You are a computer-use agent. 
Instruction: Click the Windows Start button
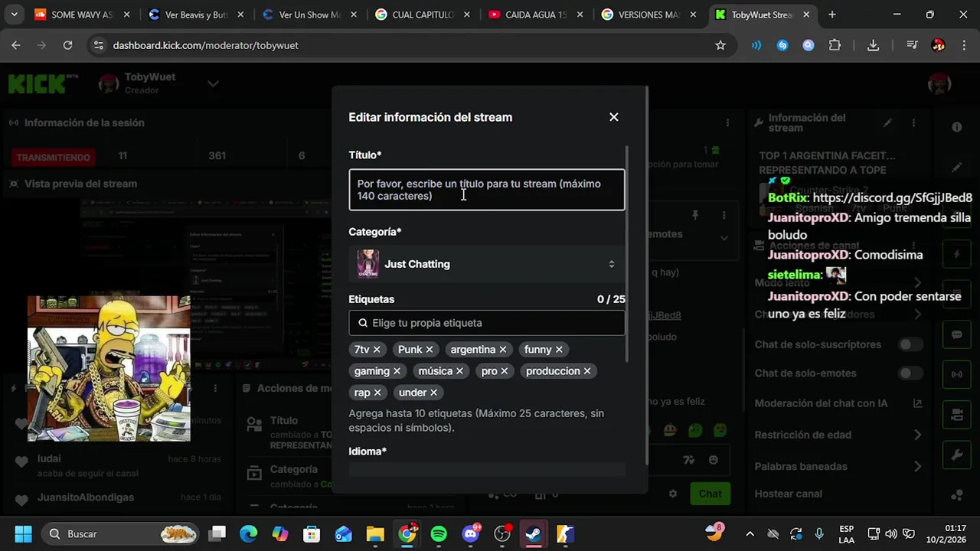pos(23,534)
